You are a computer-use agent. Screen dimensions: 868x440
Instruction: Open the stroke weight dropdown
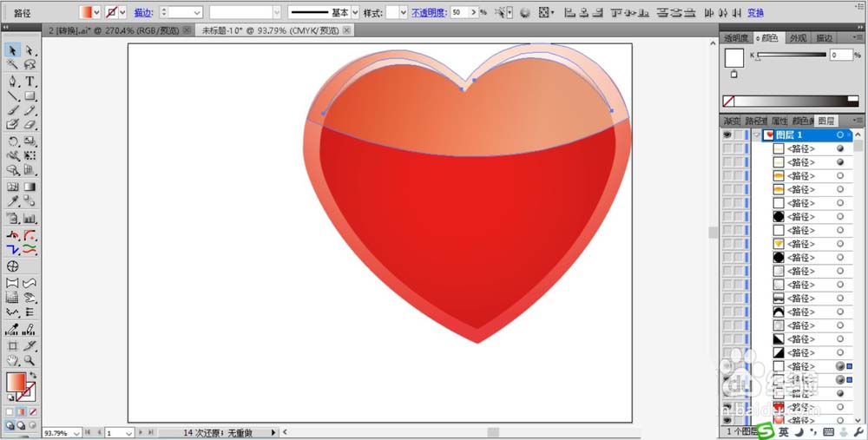[x=196, y=12]
